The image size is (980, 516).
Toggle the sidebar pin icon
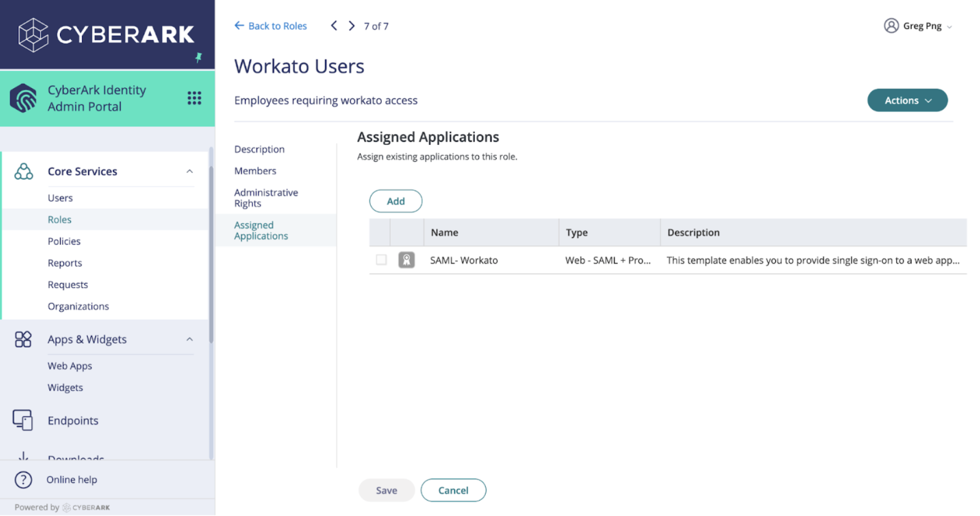[198, 57]
